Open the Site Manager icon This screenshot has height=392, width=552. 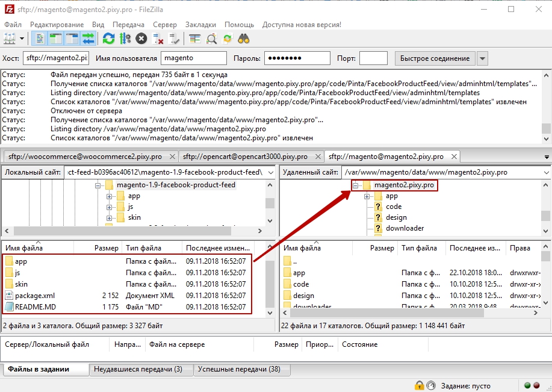click(10, 39)
